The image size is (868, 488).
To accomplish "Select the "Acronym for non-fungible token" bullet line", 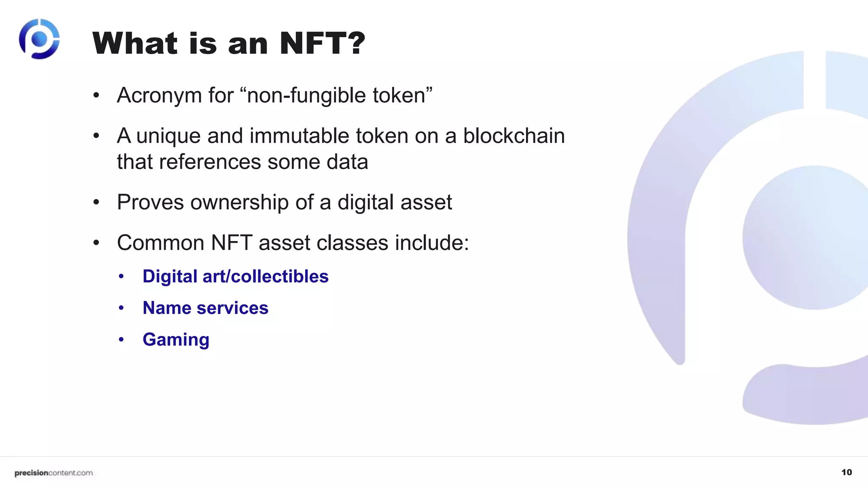I will coord(275,95).
